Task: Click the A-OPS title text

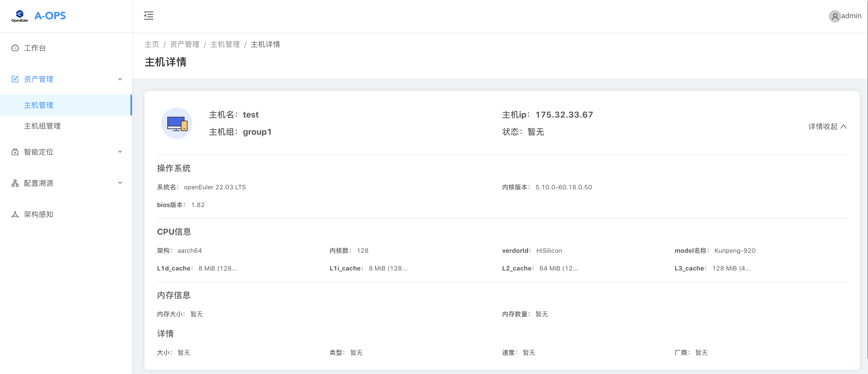Action: tap(50, 16)
